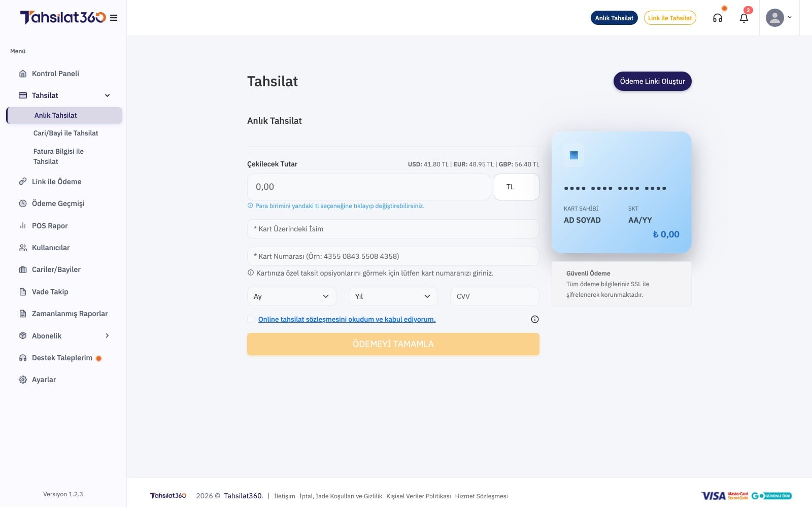Screen dimensions: 812x511
Task: Open the Ay month dropdown
Action: tap(291, 296)
